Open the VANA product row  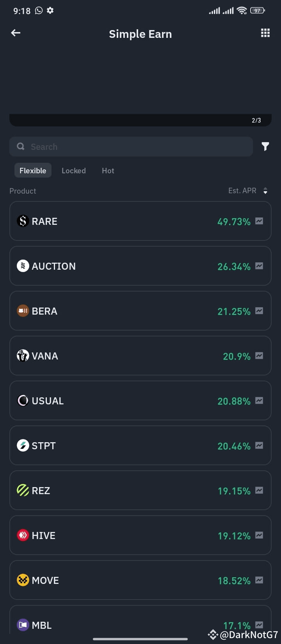coord(140,356)
